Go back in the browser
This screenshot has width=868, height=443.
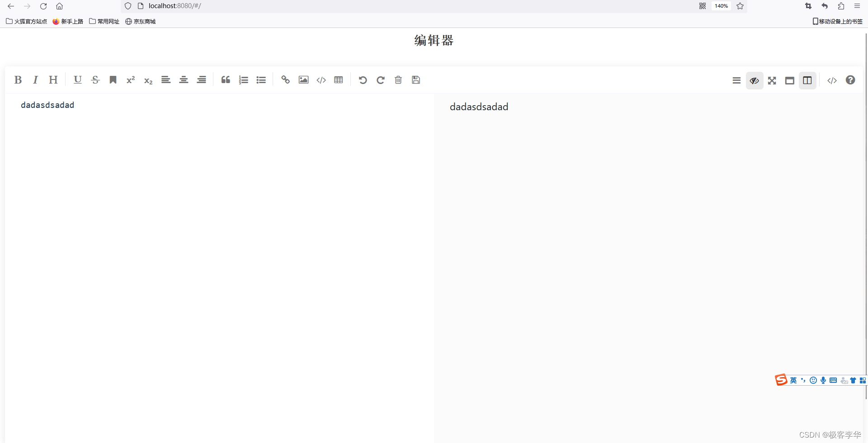click(x=11, y=6)
